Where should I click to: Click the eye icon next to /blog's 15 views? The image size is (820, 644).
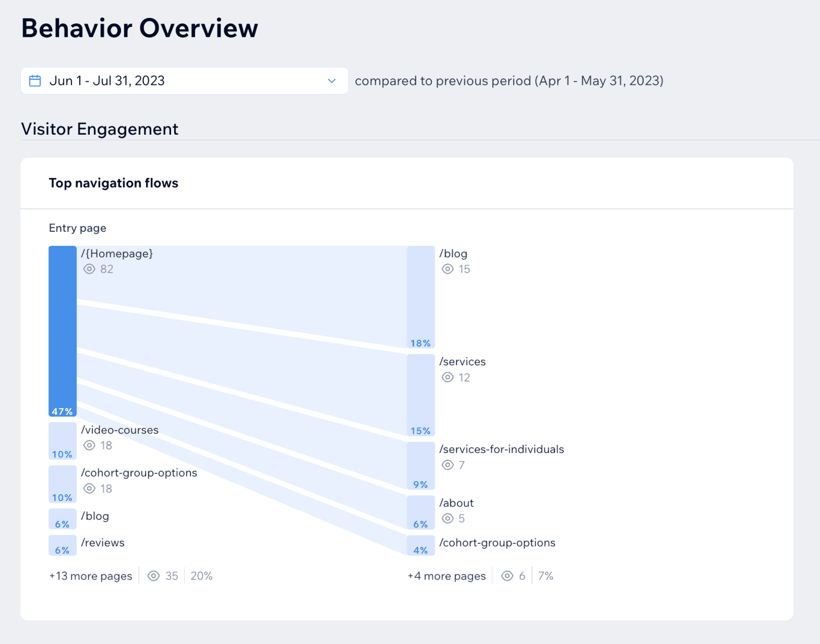(448, 269)
